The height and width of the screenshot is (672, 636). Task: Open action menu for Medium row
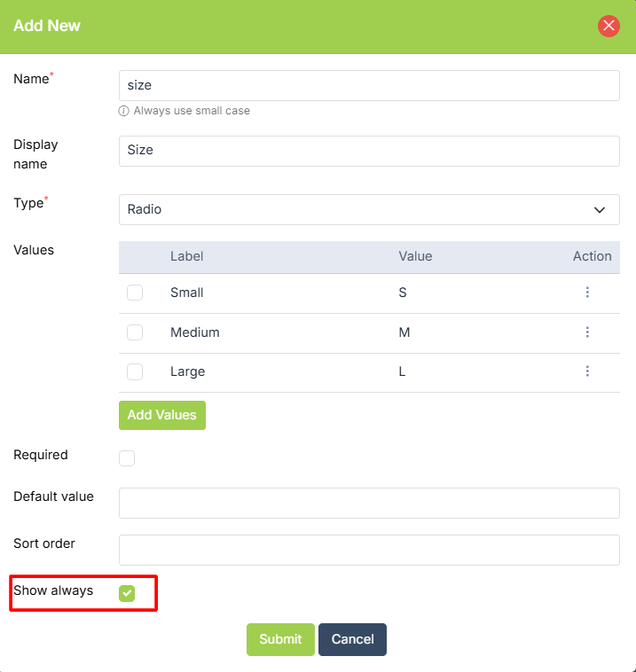[587, 332]
